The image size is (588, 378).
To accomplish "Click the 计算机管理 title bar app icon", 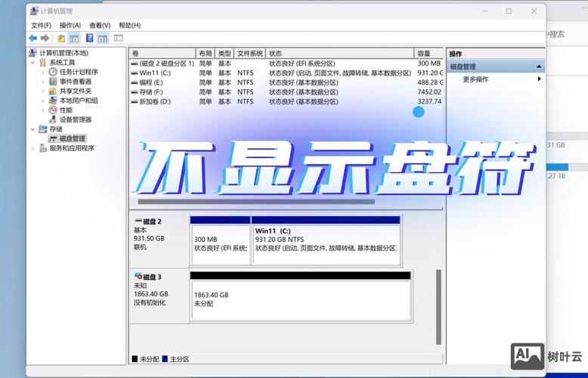I will pos(34,11).
